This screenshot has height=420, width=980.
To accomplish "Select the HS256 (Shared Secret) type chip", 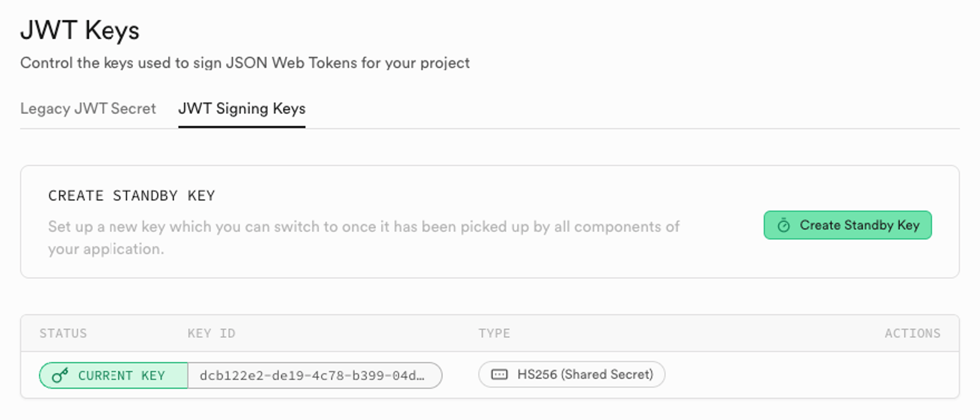I will (572, 375).
